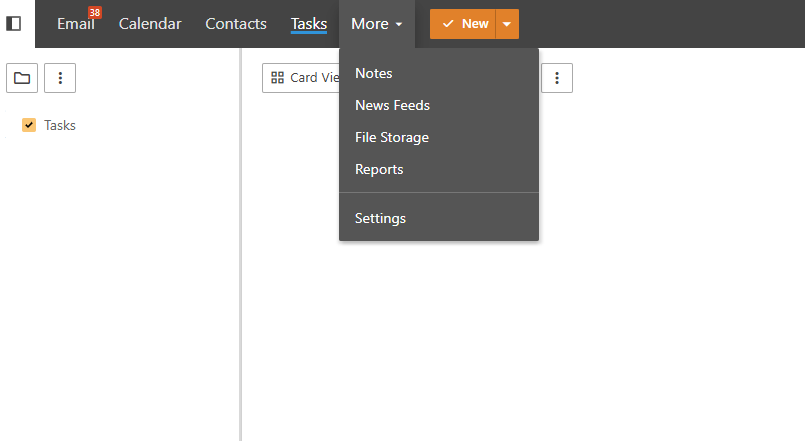
Task: Open three-dot menu in task list toolbar
Action: [557, 78]
